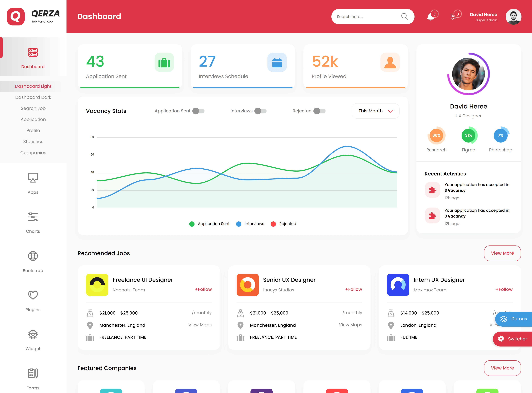Click the 66% Research progress circle
This screenshot has width=532, height=393.
(436, 135)
